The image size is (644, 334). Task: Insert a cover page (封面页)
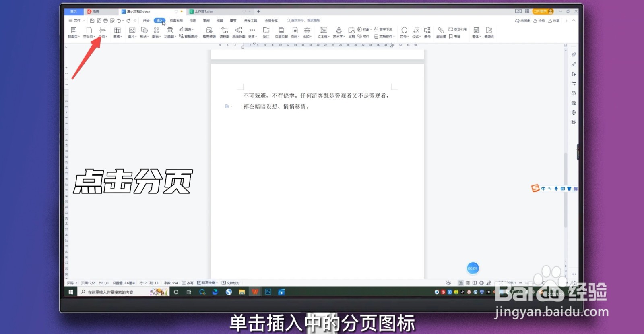click(x=74, y=33)
